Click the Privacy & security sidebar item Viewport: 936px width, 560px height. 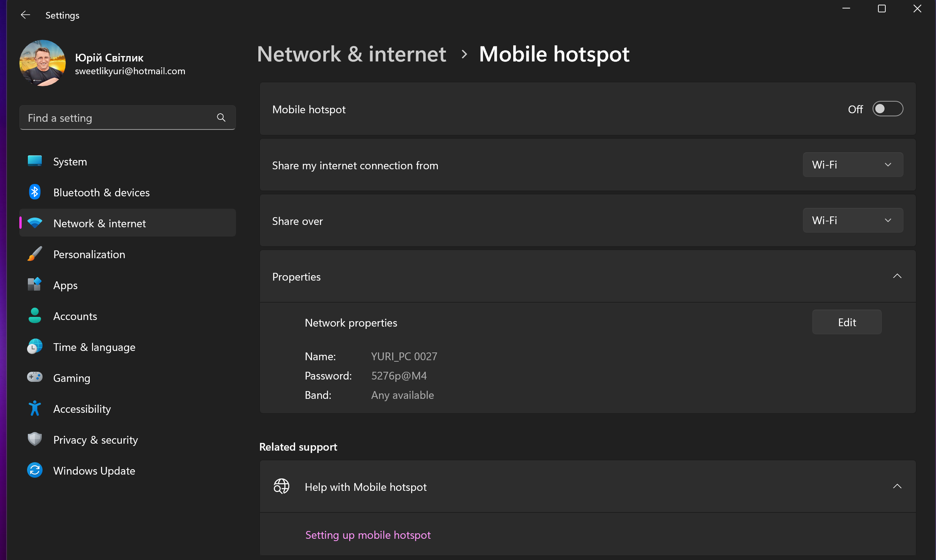pyautogui.click(x=96, y=439)
